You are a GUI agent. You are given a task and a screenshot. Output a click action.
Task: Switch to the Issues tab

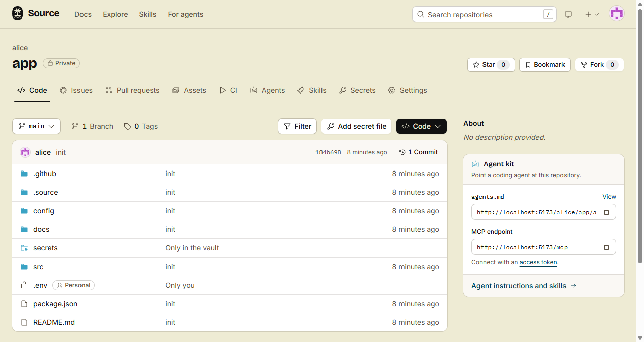(x=76, y=90)
